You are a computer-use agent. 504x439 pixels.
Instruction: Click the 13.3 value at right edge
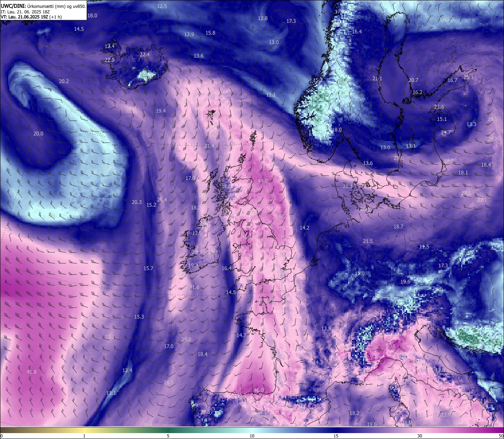coord(471,124)
